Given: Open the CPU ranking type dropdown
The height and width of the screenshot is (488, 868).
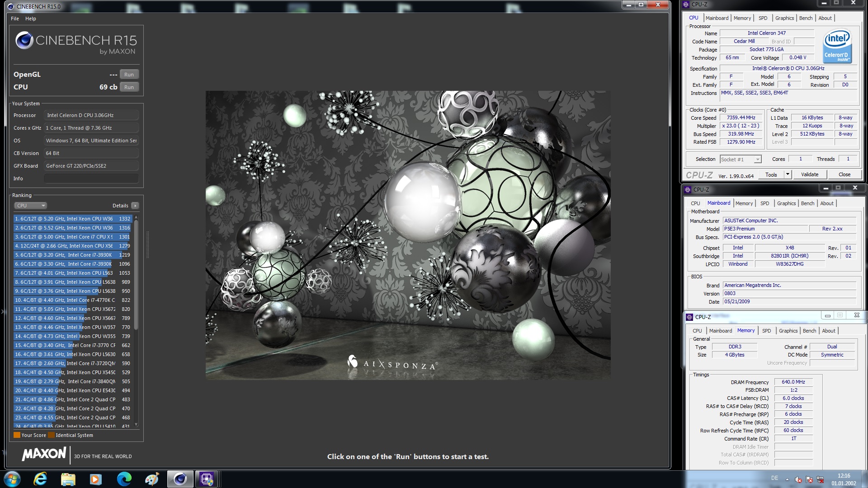Looking at the screenshot, I should [x=31, y=206].
